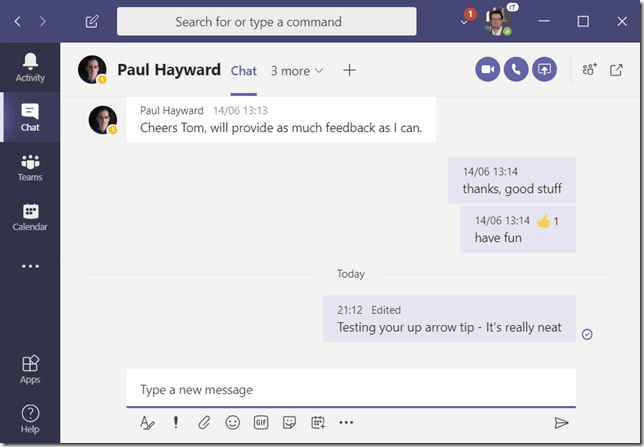Image resolution: width=644 pixels, height=447 pixels.
Task: Show more compose toolbar options
Action: [x=346, y=422]
